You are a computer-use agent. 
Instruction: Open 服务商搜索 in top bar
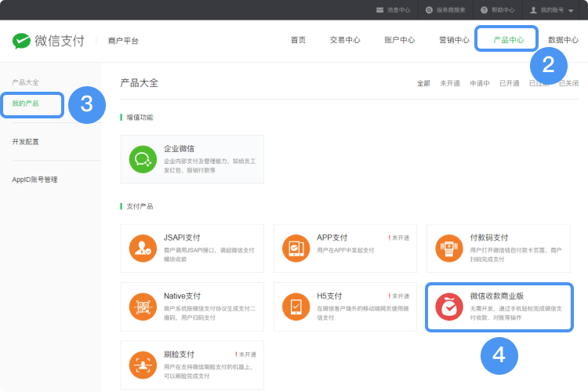(445, 10)
